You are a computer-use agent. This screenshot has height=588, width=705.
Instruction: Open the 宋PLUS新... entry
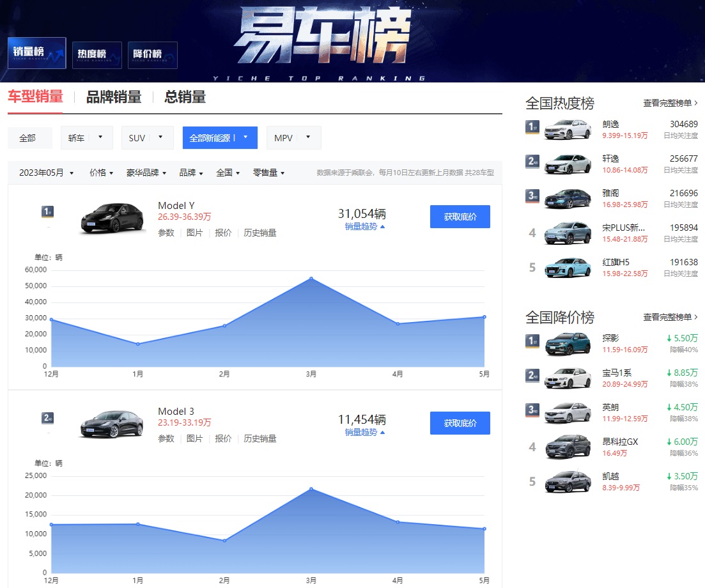(623, 228)
